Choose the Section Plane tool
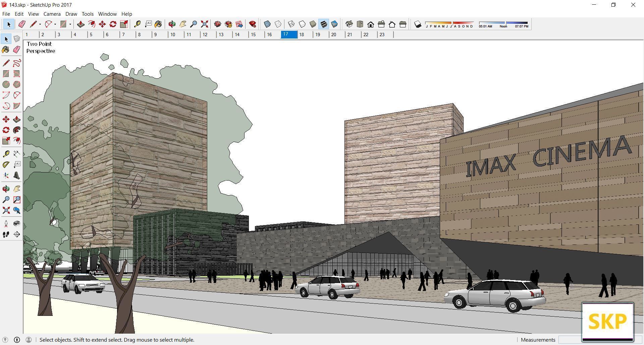The height and width of the screenshot is (345, 644). [16, 234]
